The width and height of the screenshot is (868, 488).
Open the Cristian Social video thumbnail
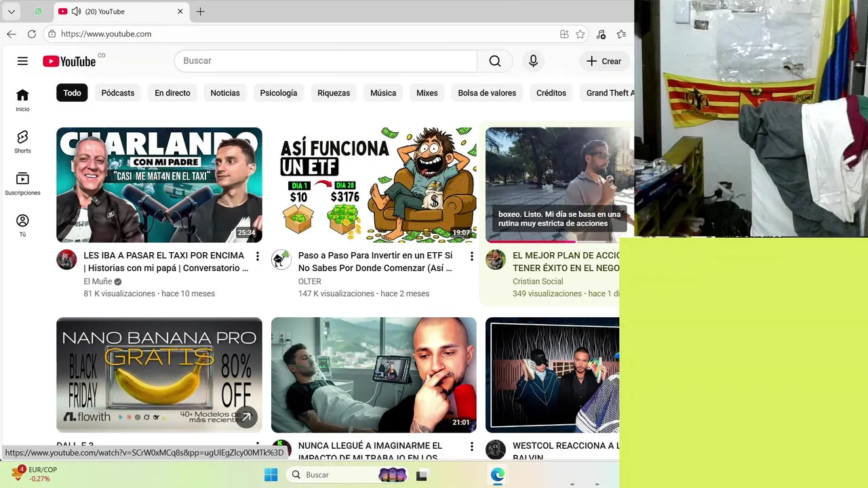559,185
